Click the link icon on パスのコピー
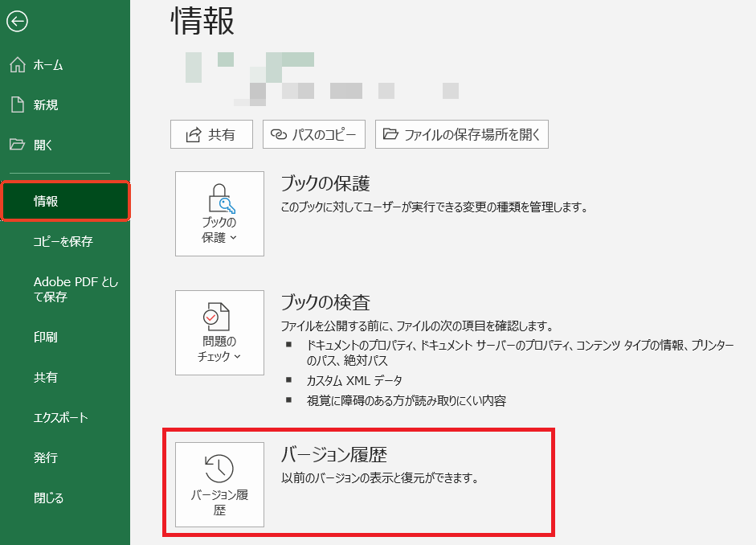 [280, 133]
